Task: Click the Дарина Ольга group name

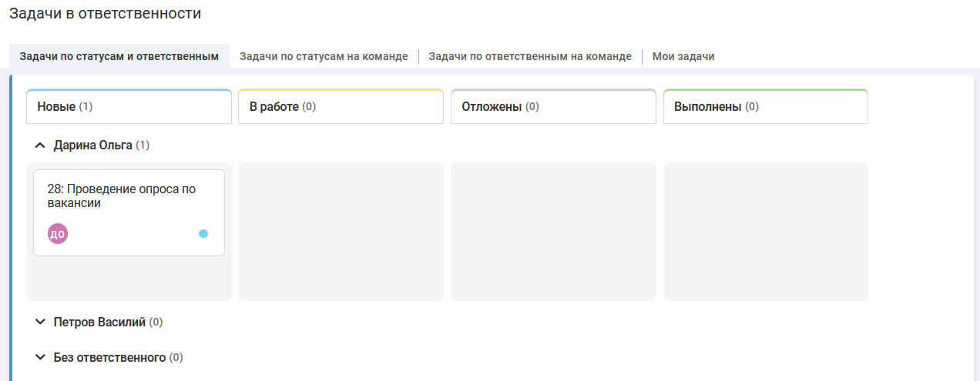Action: click(x=93, y=145)
